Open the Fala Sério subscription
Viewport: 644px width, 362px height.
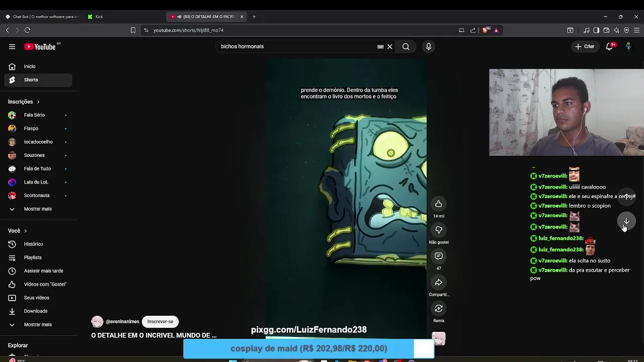38,115
